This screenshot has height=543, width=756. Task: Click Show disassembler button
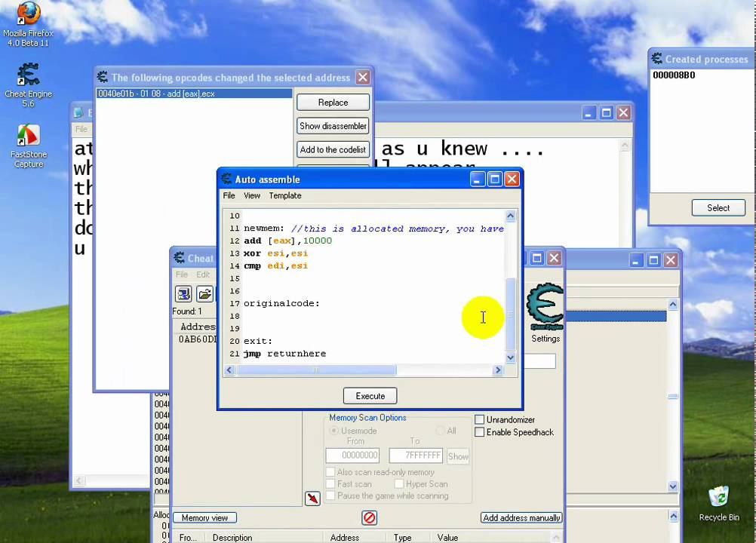click(333, 126)
